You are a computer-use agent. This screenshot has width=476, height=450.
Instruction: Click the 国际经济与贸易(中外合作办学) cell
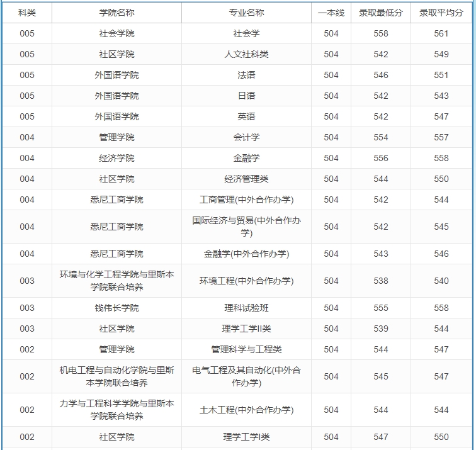[x=246, y=227]
